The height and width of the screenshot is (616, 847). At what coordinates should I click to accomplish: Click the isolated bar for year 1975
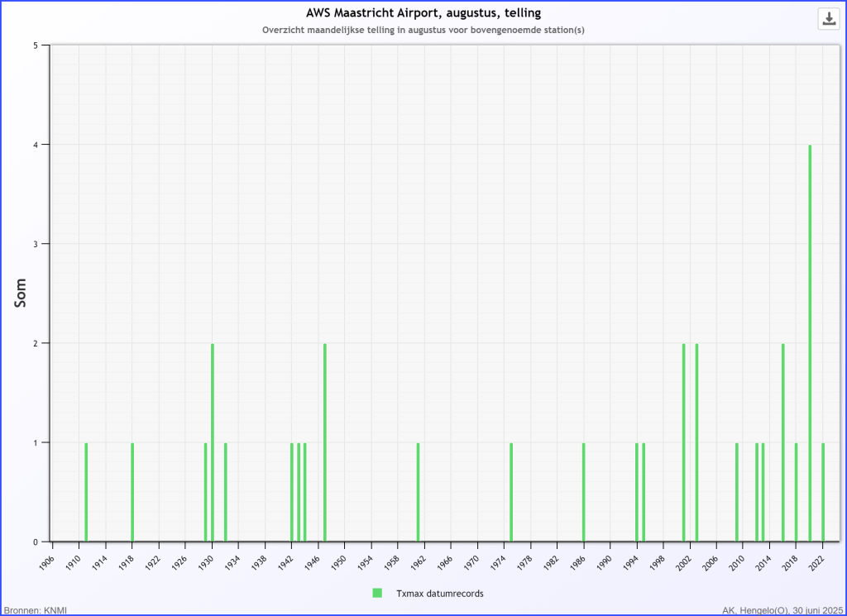pyautogui.click(x=511, y=492)
